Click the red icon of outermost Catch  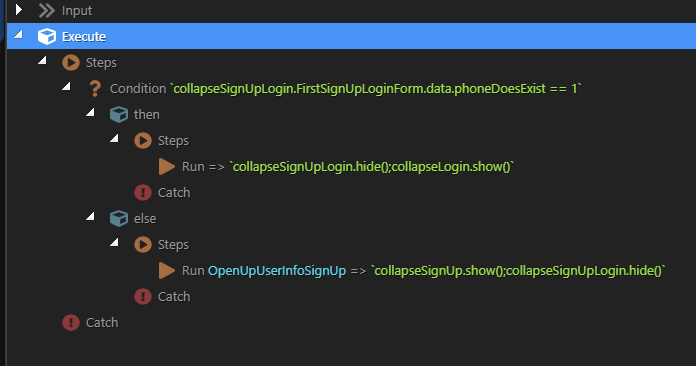(x=71, y=323)
